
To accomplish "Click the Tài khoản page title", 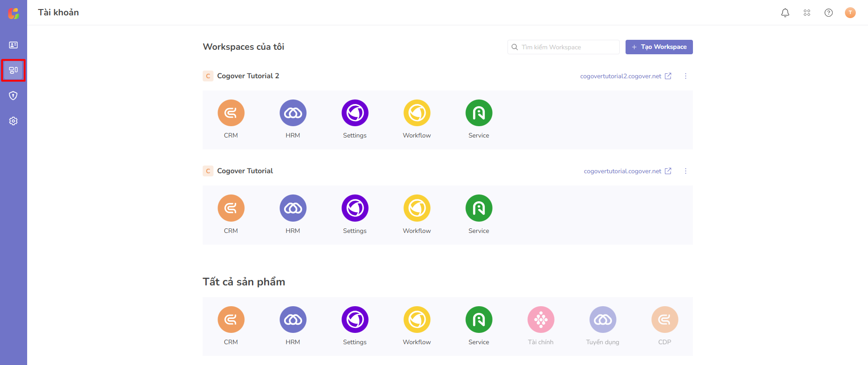I will (58, 13).
